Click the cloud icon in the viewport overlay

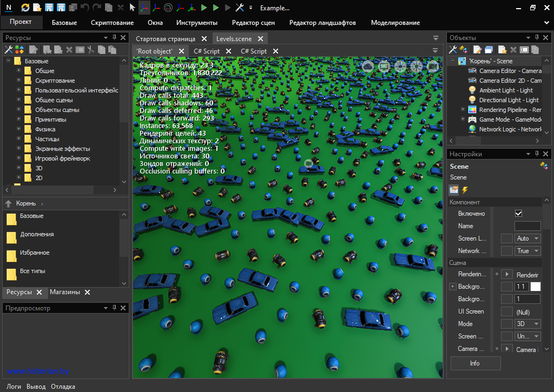pos(368,66)
